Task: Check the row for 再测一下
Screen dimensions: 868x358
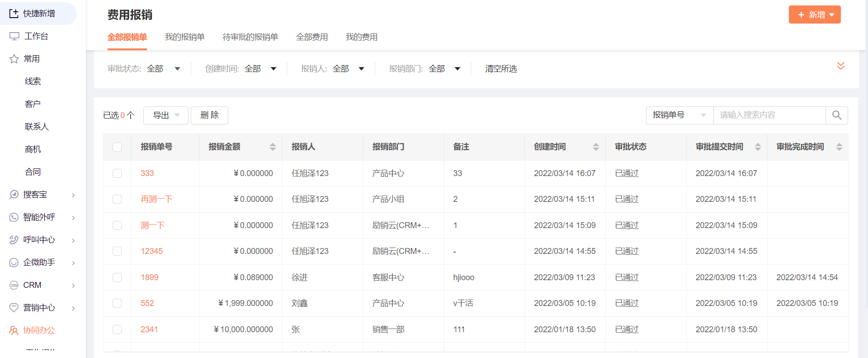Action: [117, 199]
